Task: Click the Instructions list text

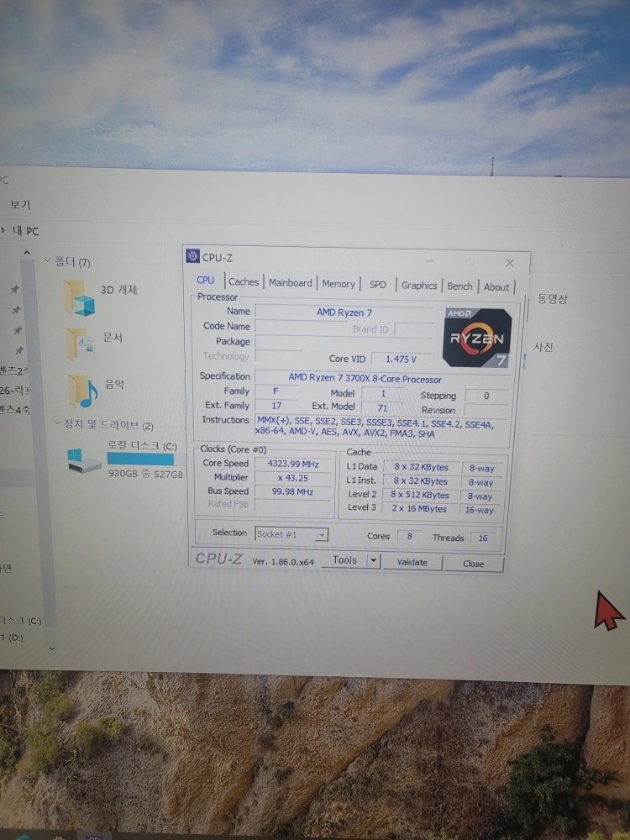Action: (x=375, y=428)
